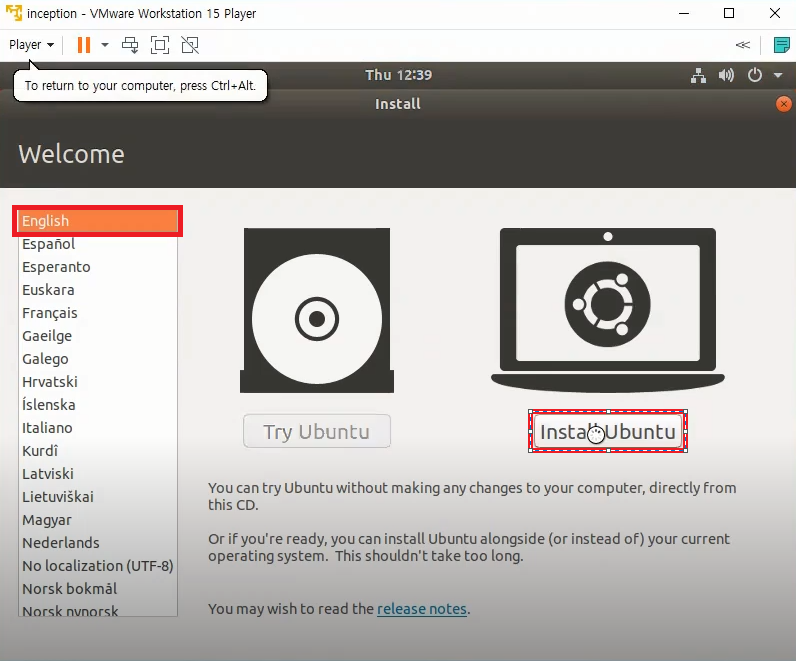Click the VMware app icon in title bar
This screenshot has height=661, width=796.
point(14,13)
